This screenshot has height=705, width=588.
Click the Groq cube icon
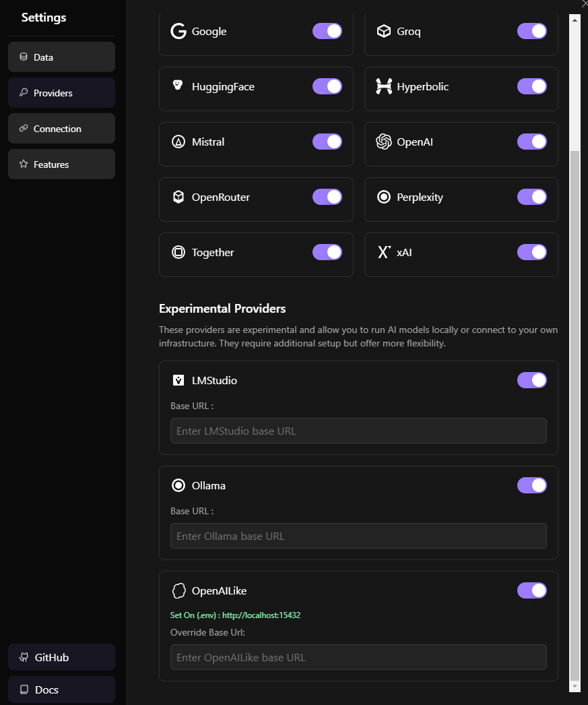pyautogui.click(x=384, y=31)
